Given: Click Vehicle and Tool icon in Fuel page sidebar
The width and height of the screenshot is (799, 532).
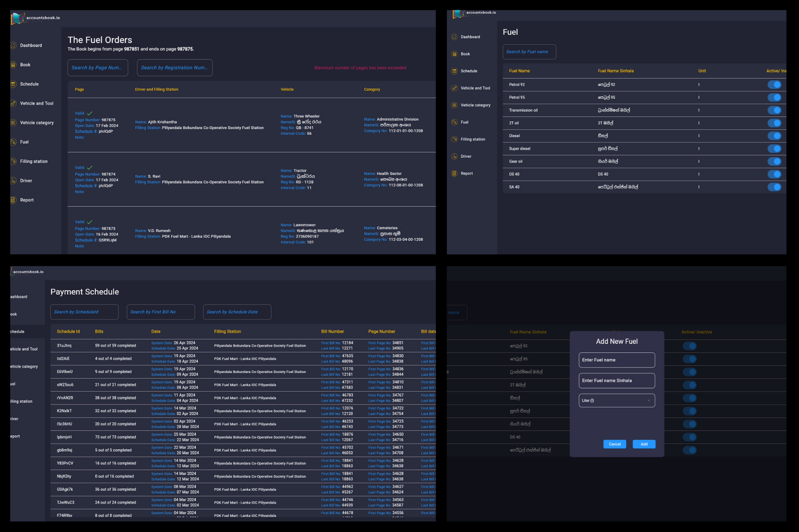Looking at the screenshot, I should click(454, 88).
